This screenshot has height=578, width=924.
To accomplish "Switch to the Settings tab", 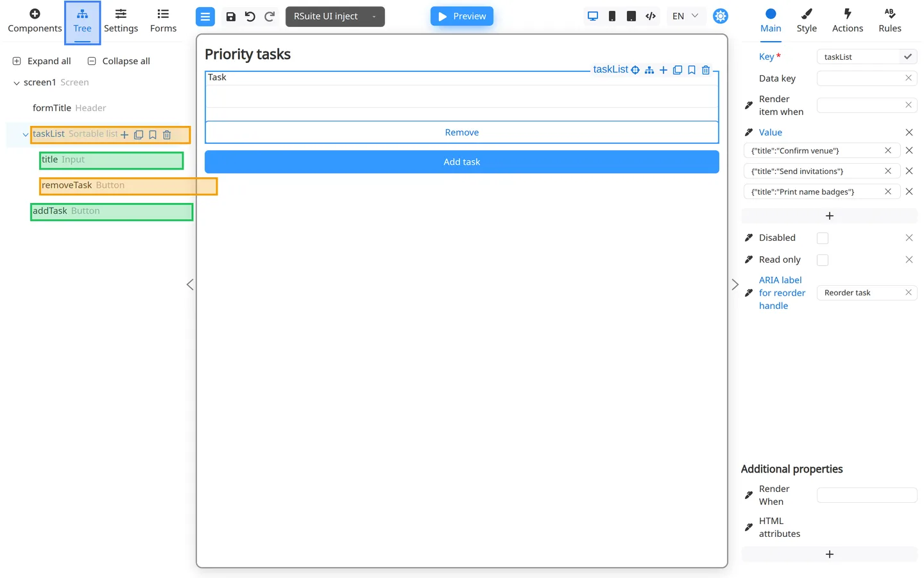I will 121,21.
